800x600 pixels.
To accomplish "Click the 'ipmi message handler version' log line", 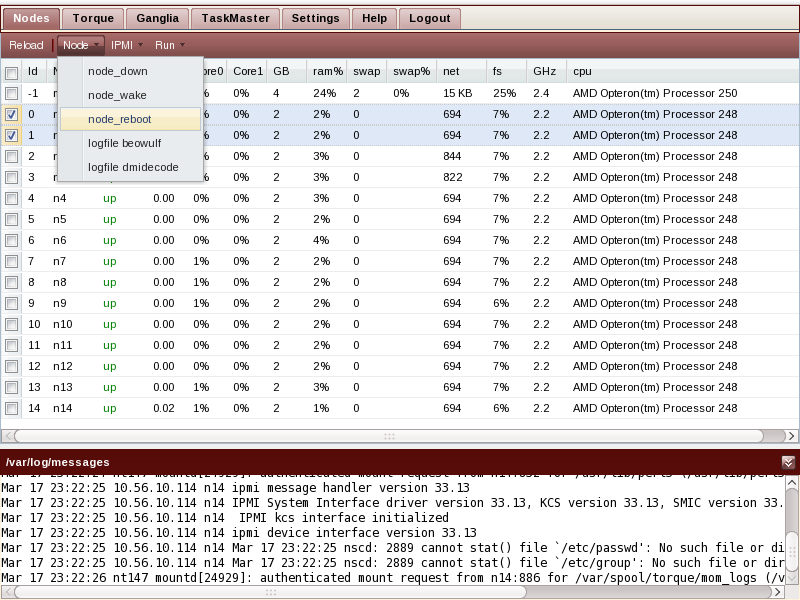I will [235, 488].
